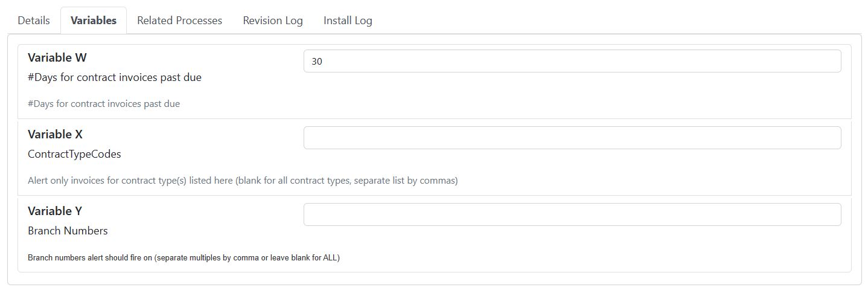Click the dark '#Days for contract invoices' label
The height and width of the screenshot is (290, 868).
pyautogui.click(x=115, y=77)
